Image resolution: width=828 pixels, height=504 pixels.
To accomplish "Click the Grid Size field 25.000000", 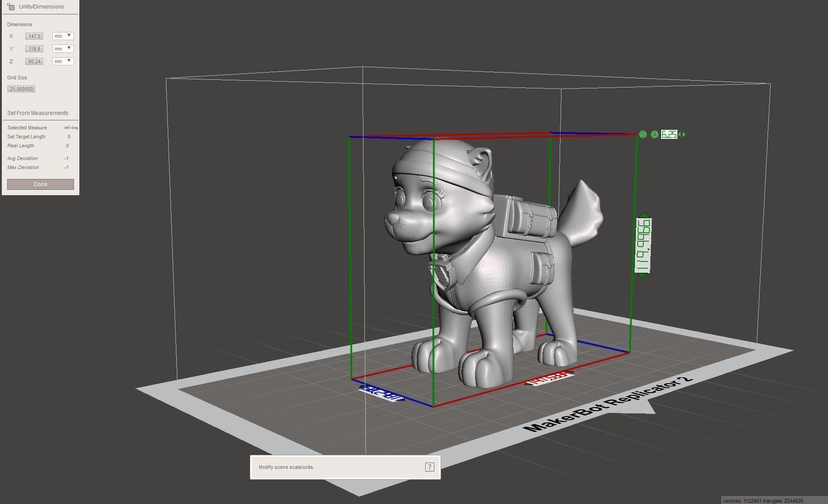I will coord(21,89).
